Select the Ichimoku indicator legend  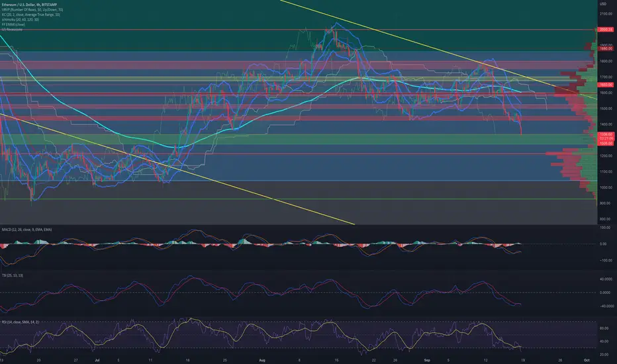[20, 19]
